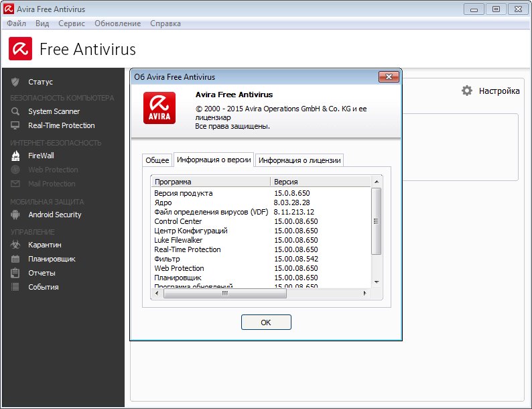
Task: Open Real-Time Protection section
Action: [62, 125]
